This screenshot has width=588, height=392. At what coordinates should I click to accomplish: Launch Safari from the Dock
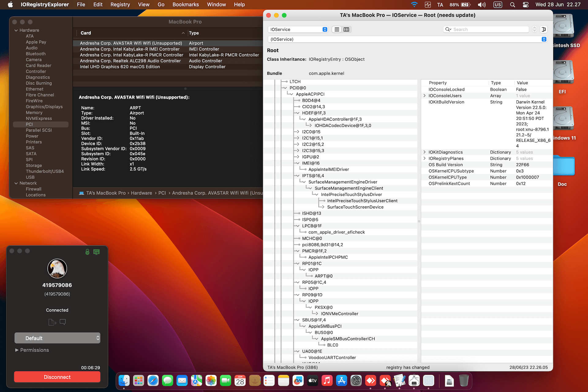[153, 381]
